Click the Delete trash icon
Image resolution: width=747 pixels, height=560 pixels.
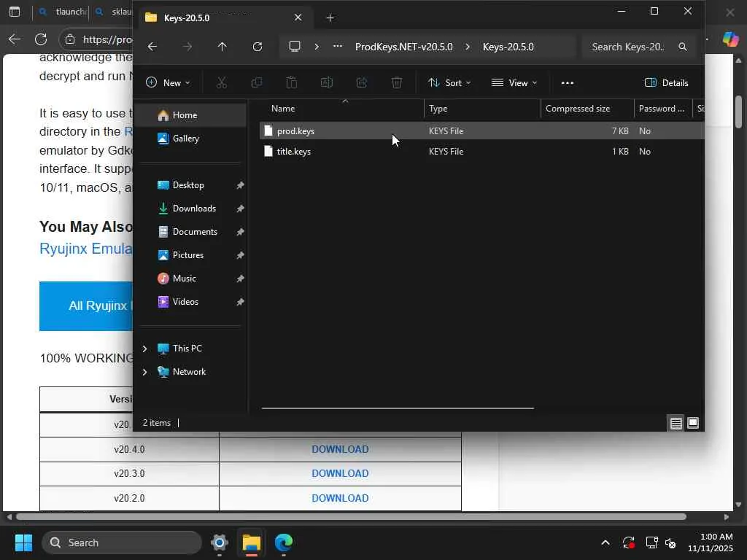pos(396,83)
